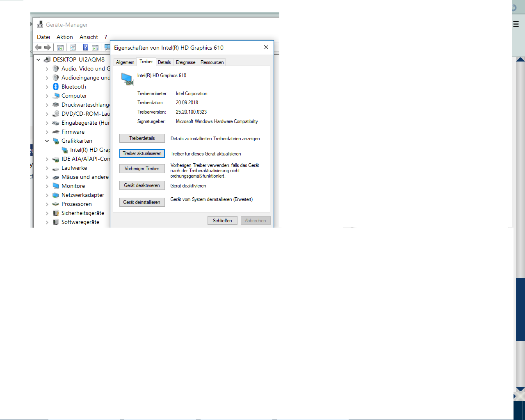Expand the Sicherheitsgeräte tree node
Image resolution: width=525 pixels, height=420 pixels.
click(x=47, y=213)
